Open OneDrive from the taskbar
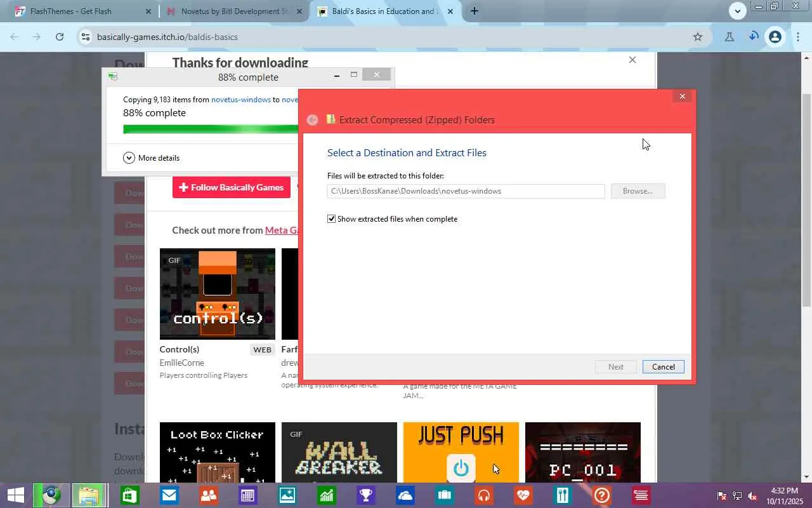The height and width of the screenshot is (508, 812). click(405, 495)
